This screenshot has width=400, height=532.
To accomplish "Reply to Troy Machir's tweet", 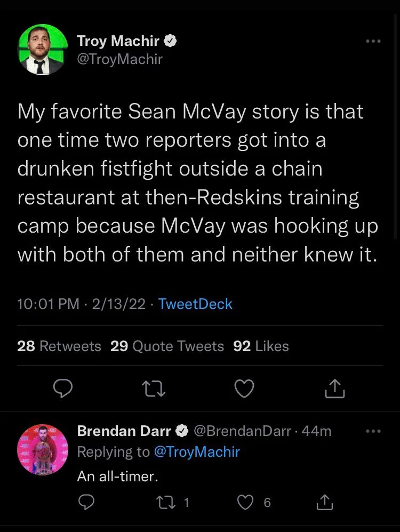I will point(63,388).
